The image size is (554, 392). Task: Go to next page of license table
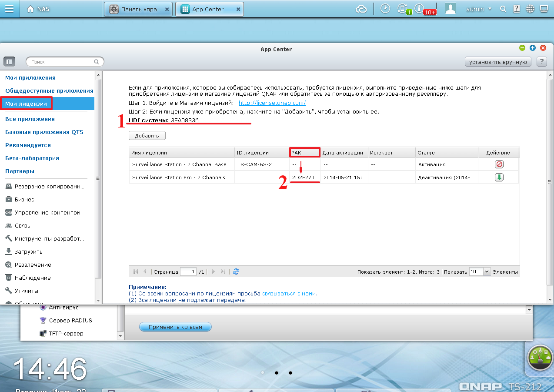[x=213, y=271]
